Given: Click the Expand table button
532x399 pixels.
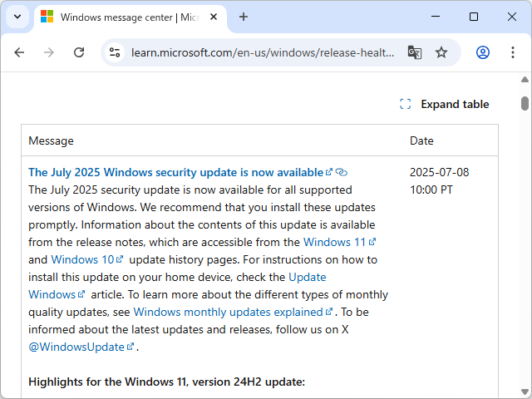Looking at the screenshot, I should (x=445, y=104).
